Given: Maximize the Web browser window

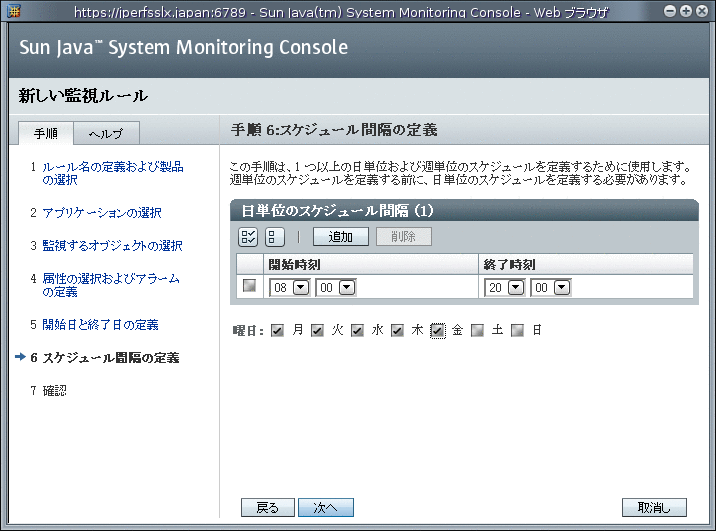Looking at the screenshot, I should 686,11.
